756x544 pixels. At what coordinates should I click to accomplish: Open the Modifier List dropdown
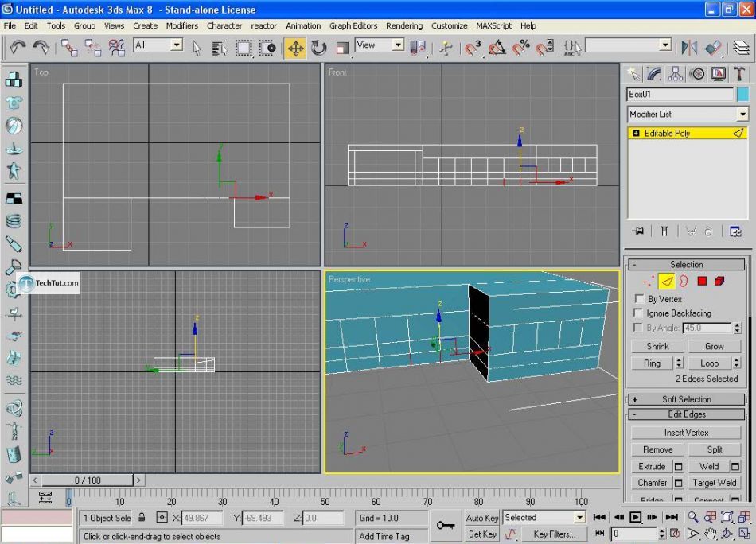coord(687,115)
